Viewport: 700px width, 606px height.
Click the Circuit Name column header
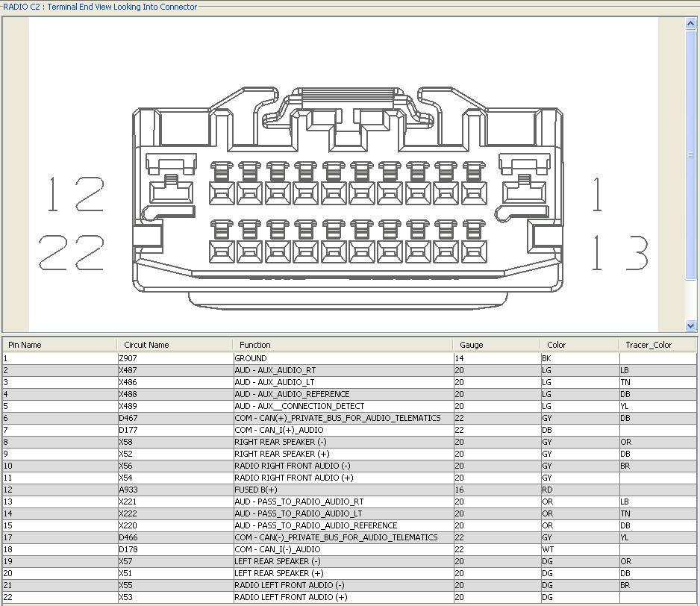pos(175,345)
